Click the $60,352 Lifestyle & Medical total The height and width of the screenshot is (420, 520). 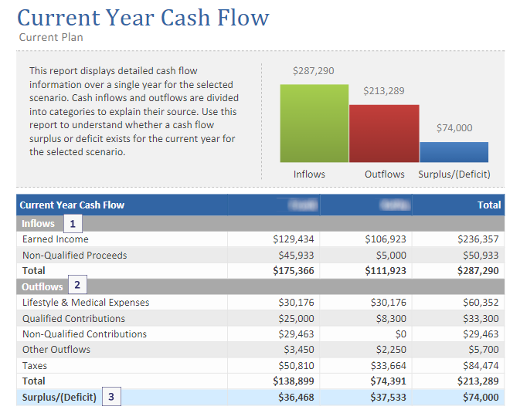pos(481,303)
